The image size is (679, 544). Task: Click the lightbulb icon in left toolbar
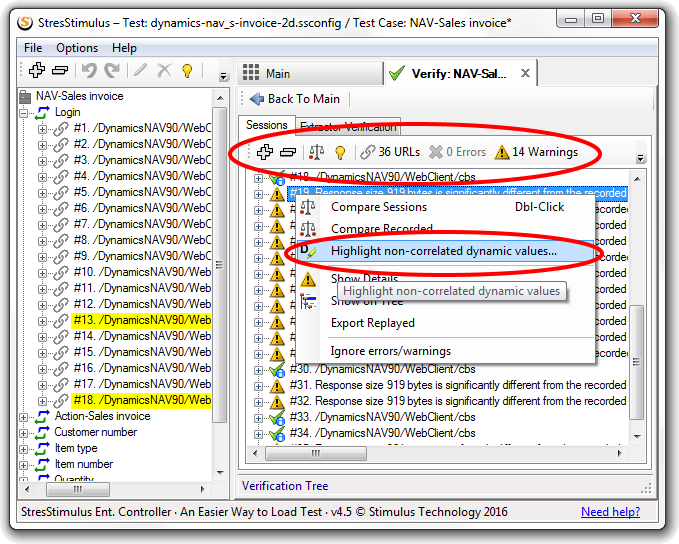[x=187, y=71]
